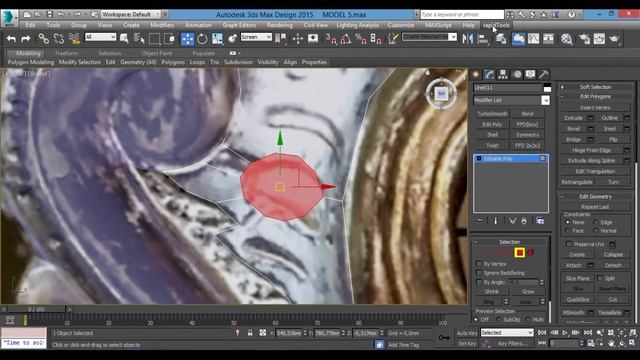The image size is (640, 360).
Task: Click the Mirror tool icon
Action: click(x=468, y=39)
